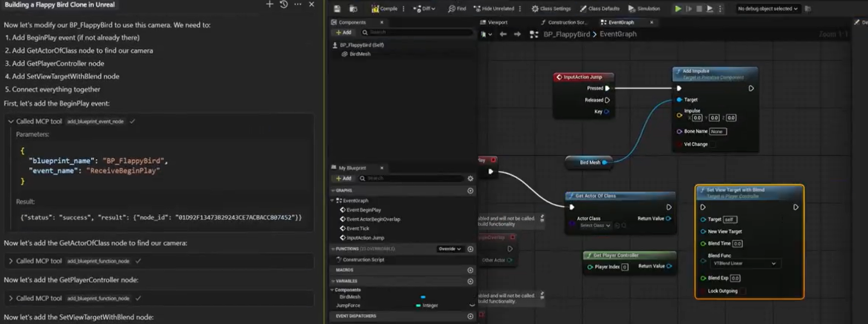Open the Blend Func VTBlend Linear dropdown
This screenshot has width=868, height=324.
pos(744,264)
